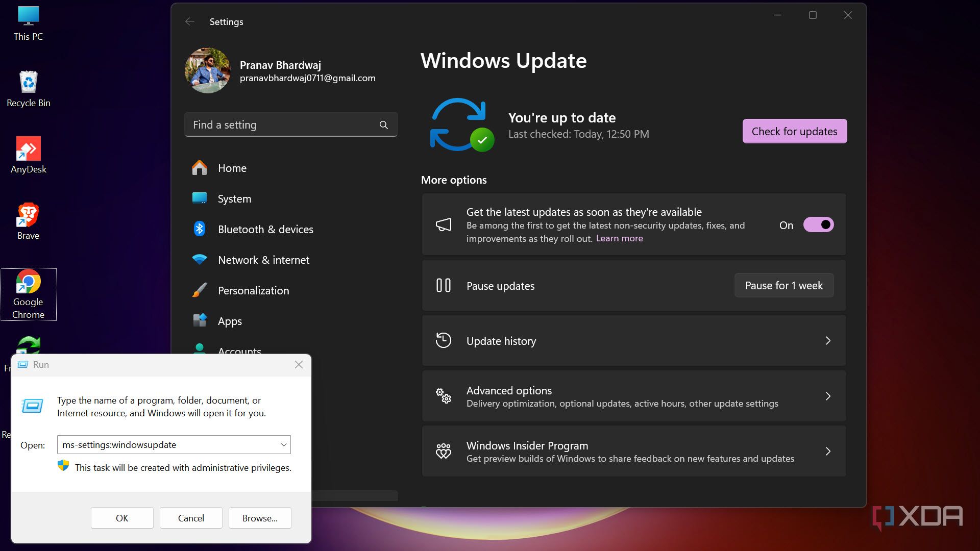980x551 pixels.
Task: Click the Run program icon beside description
Action: pos(32,406)
